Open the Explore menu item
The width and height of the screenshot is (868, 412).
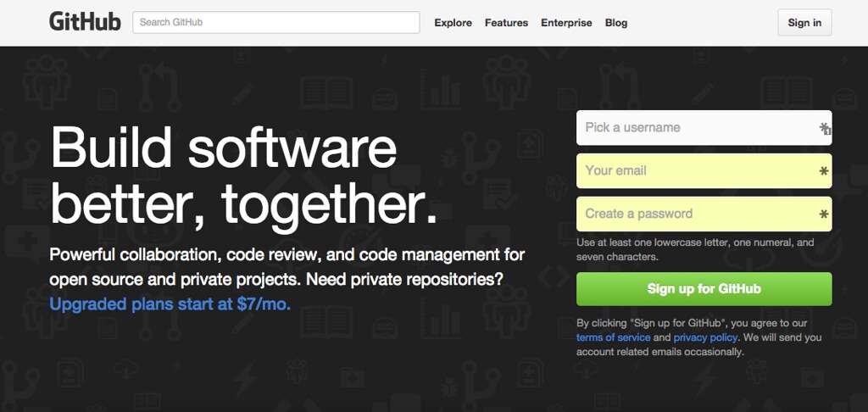coord(453,23)
